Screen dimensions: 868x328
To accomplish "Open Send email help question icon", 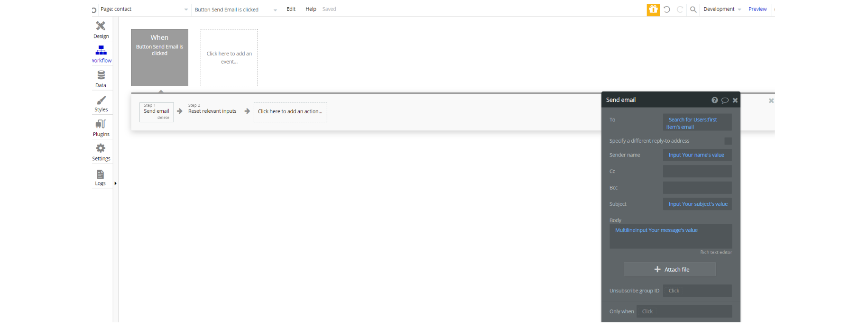I will (715, 100).
